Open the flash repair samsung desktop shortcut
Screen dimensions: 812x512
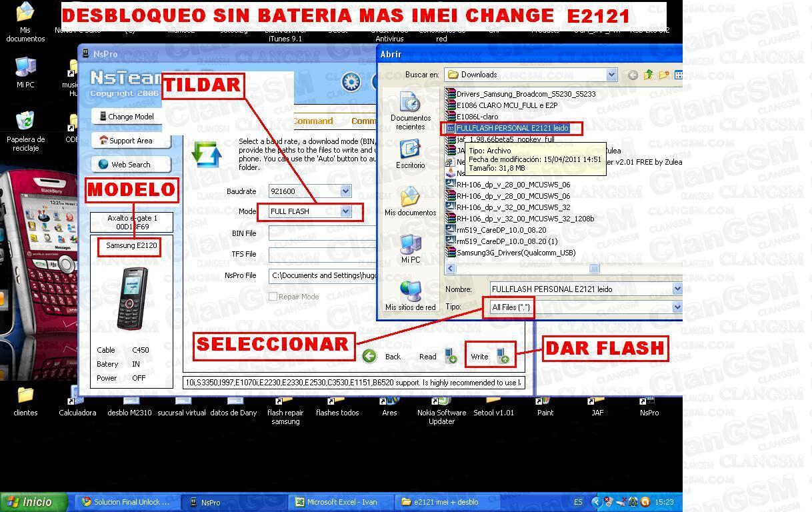tap(285, 411)
